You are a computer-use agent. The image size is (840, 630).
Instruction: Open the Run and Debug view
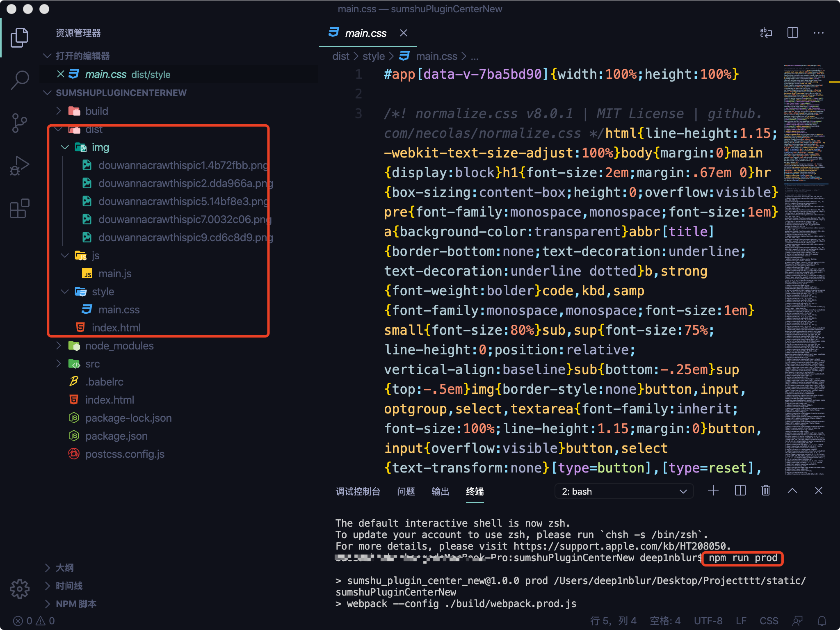19,166
